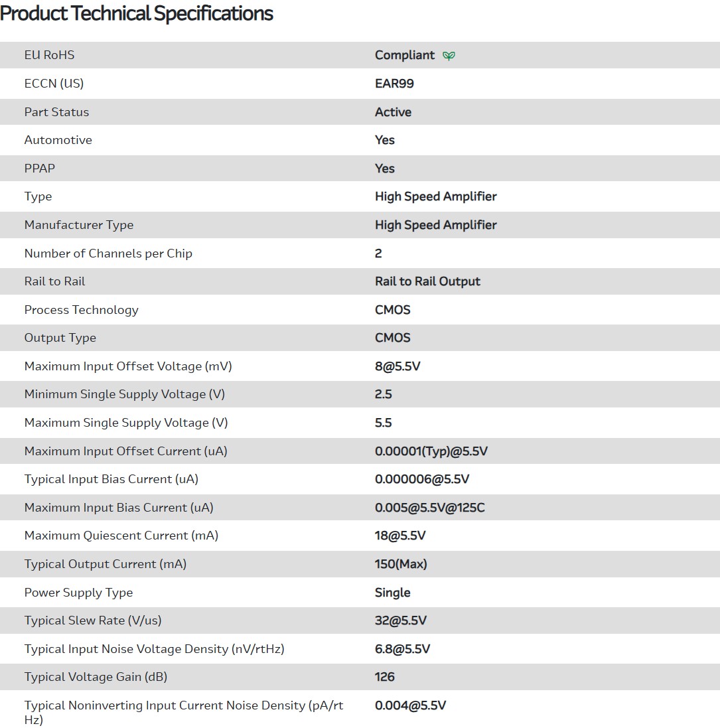The width and height of the screenshot is (720, 728).
Task: Click the Typical Slew Rate 32@5.5V value
Action: (401, 620)
